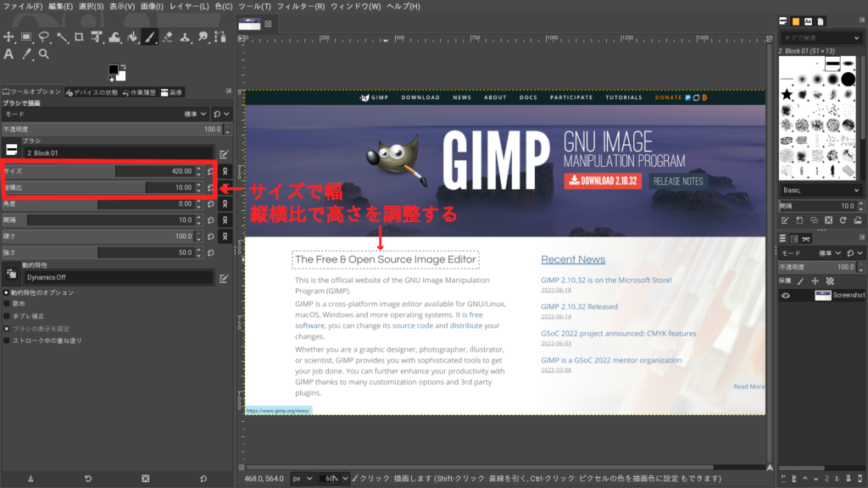Switch to the 画像 tab
This screenshot has width=868, height=488.
[x=171, y=92]
